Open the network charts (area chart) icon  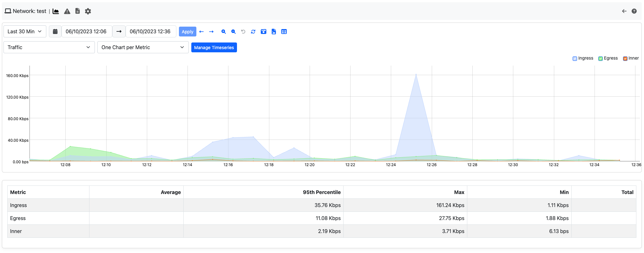56,11
